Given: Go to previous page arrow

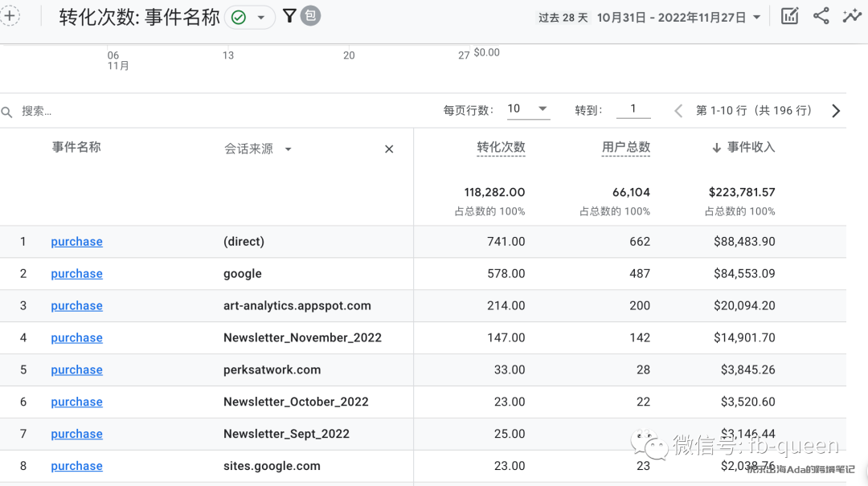Looking at the screenshot, I should (678, 112).
